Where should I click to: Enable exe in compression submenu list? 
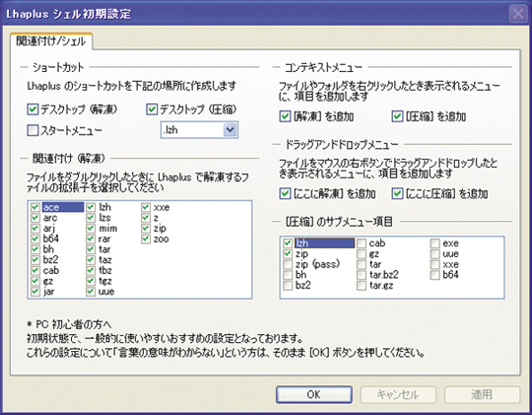coord(435,243)
